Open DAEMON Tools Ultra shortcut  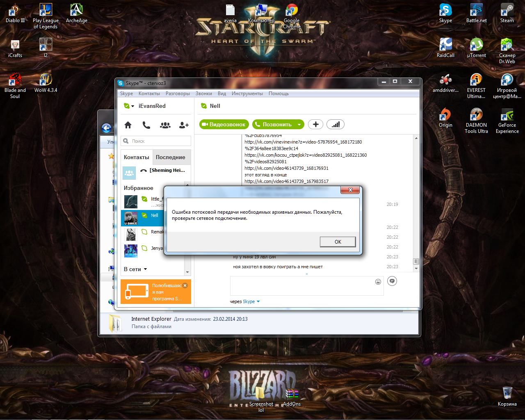[476, 121]
